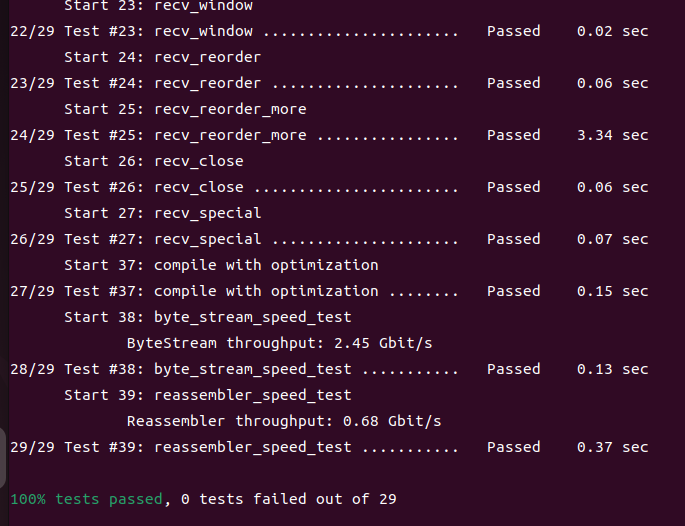Click Test #23 recv_window result line
Image resolution: width=685 pixels, height=526 pixels.
233,31
